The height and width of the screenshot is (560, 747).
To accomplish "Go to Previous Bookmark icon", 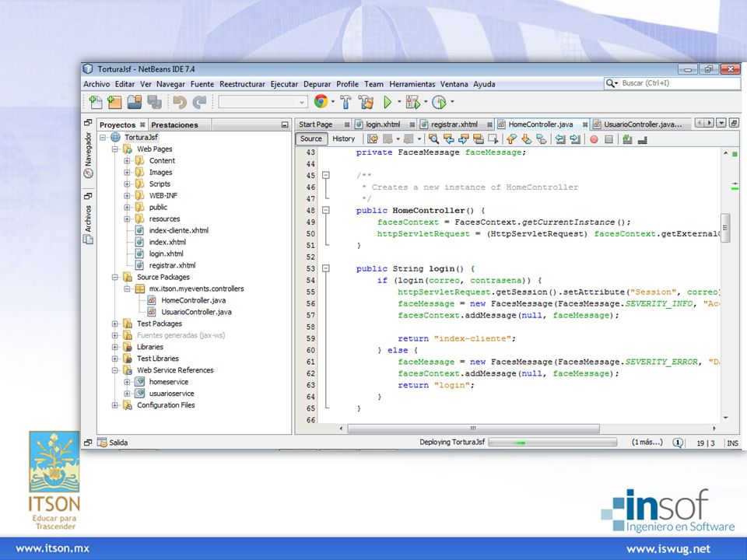I will 512,139.
